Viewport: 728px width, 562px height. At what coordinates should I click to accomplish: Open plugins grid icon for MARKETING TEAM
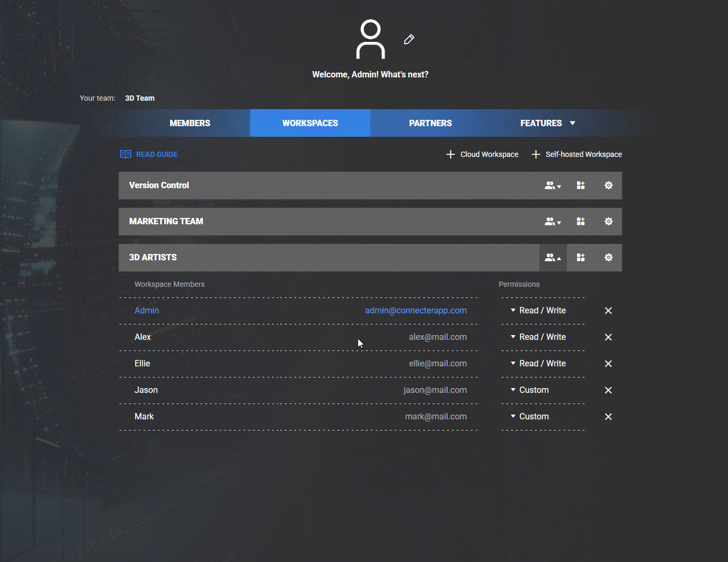coord(581,222)
